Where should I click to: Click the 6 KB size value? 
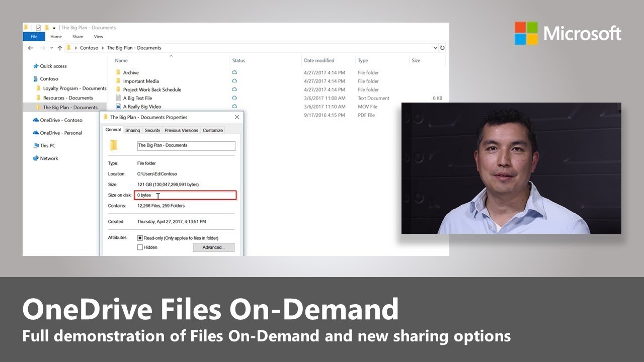click(x=437, y=99)
